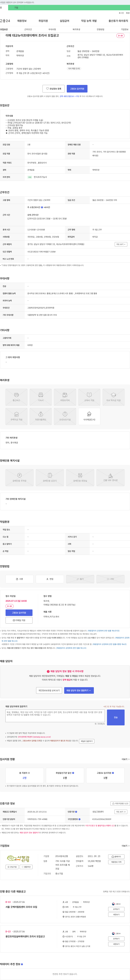
Task: Open the 로그인 link
Action: (x=121, y=13)
